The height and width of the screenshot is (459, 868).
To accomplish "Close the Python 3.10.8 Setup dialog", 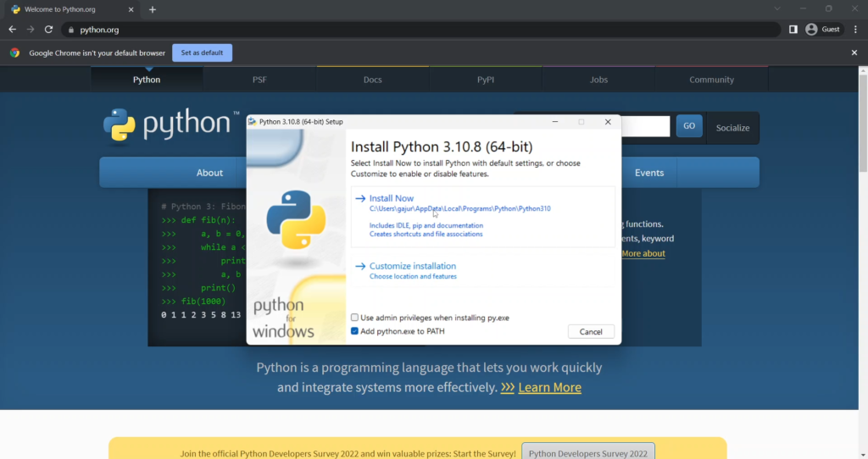I will click(608, 122).
